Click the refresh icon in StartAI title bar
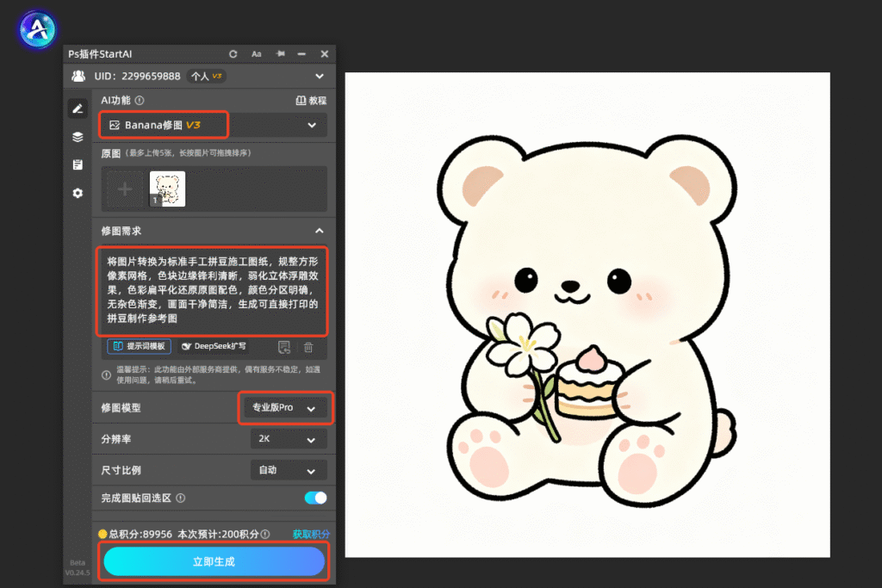This screenshot has height=588, width=882. coord(233,54)
